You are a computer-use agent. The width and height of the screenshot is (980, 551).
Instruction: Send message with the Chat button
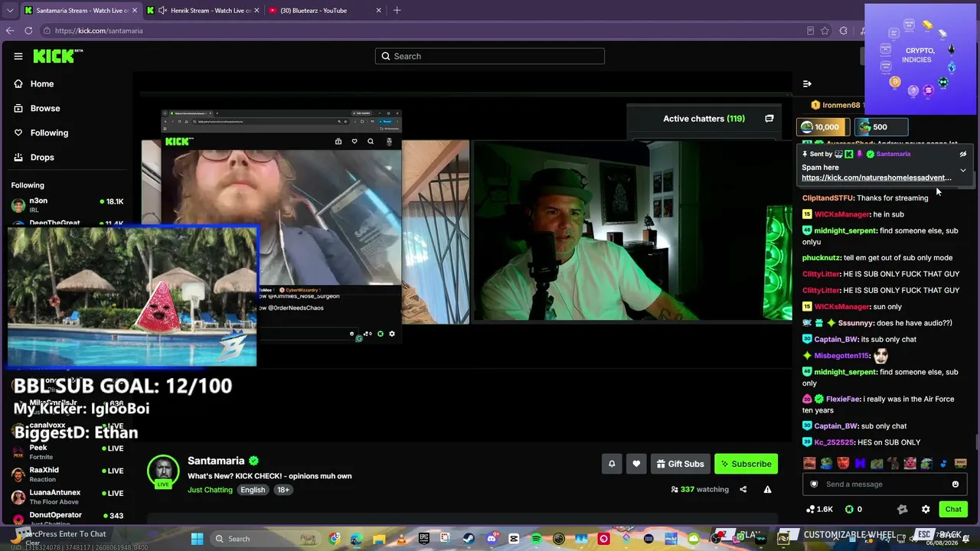pyautogui.click(x=953, y=509)
